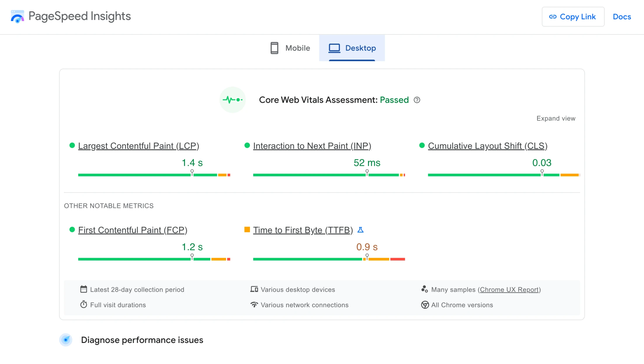Image resolution: width=644 pixels, height=364 pixels.
Task: Select the Desktop tab
Action: pyautogui.click(x=352, y=48)
